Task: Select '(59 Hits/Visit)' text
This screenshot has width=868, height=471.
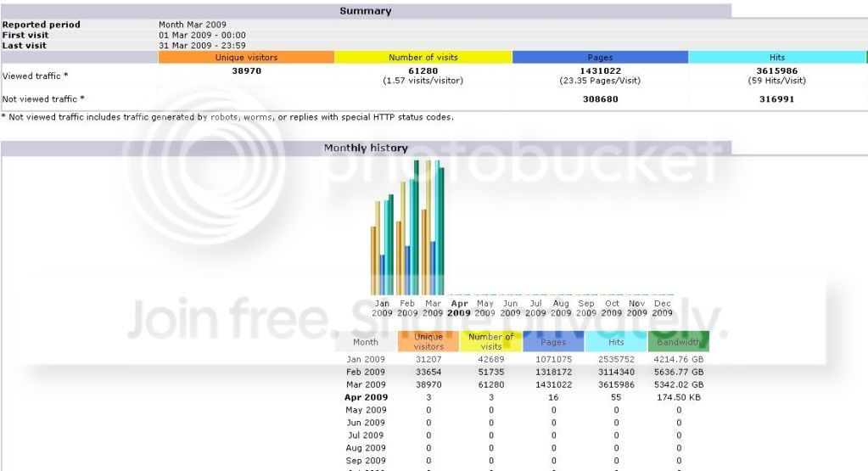Action: pyautogui.click(x=776, y=81)
